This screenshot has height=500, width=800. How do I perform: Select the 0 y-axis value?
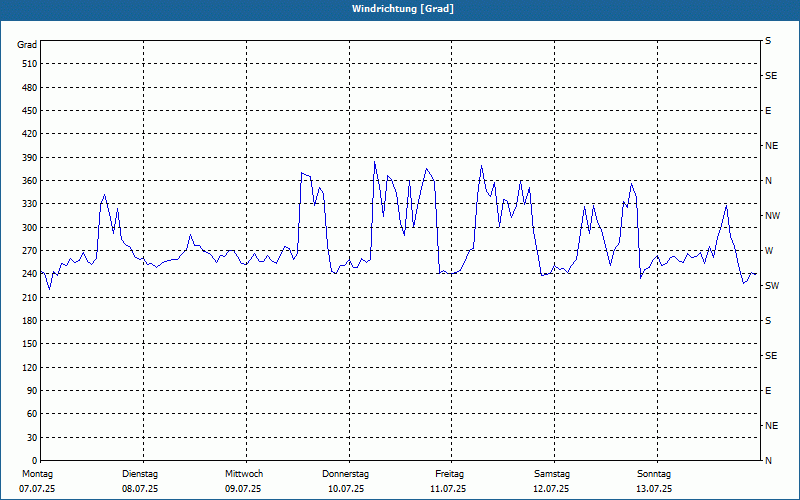(34, 461)
